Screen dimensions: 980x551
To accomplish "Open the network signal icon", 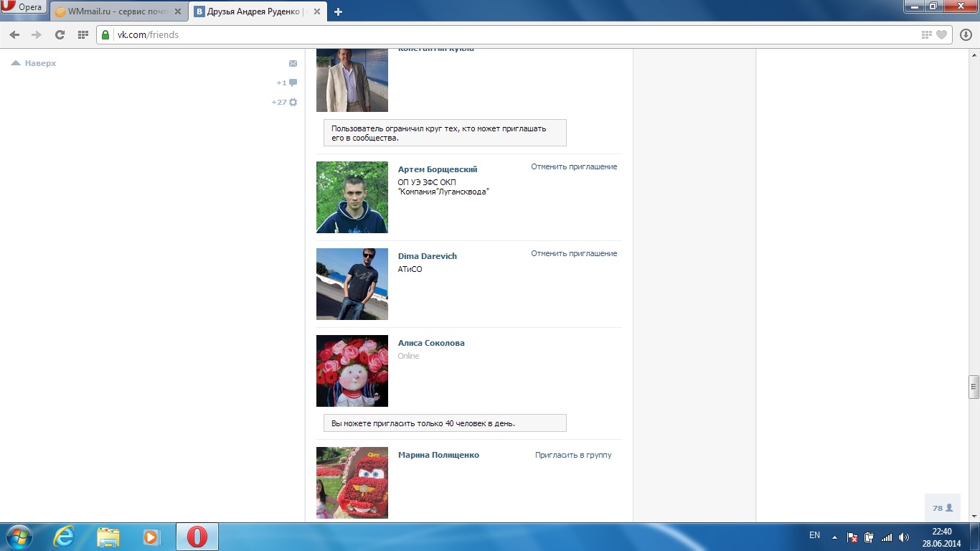I will click(x=887, y=537).
